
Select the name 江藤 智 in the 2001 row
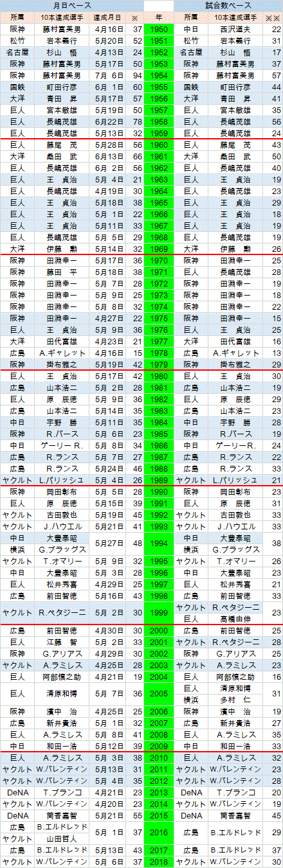62,642
